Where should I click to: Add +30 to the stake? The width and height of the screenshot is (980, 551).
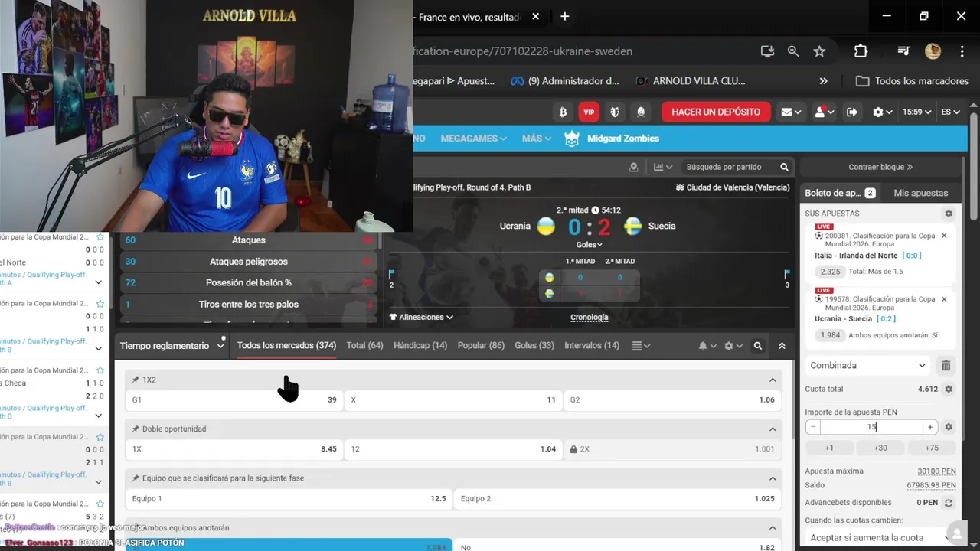880,448
